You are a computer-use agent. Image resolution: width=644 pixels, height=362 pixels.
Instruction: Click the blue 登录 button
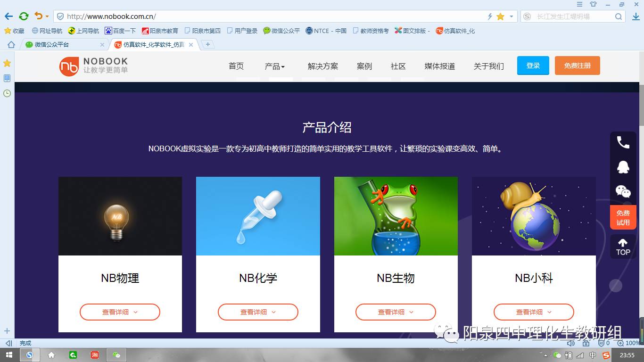(533, 66)
